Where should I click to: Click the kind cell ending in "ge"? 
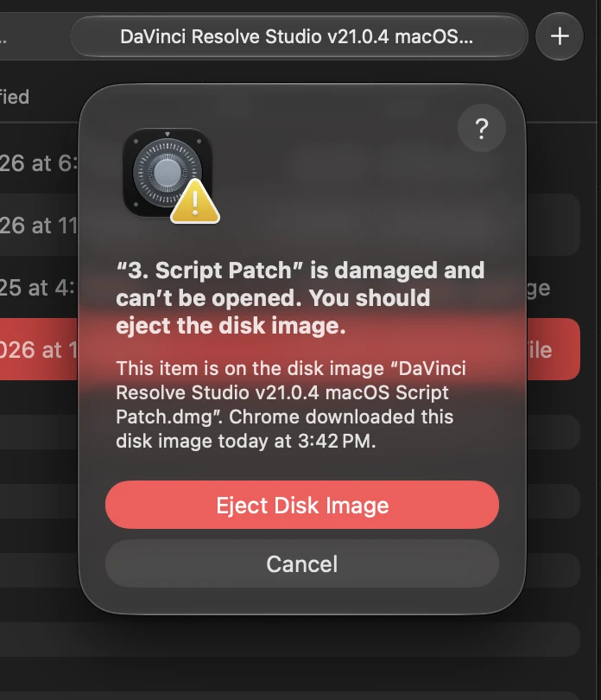point(539,289)
